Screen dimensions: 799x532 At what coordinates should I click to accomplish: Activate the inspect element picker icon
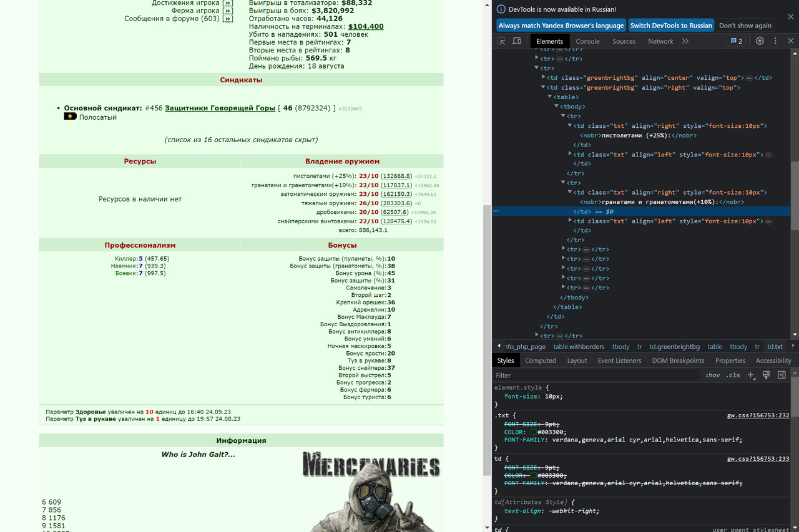501,41
